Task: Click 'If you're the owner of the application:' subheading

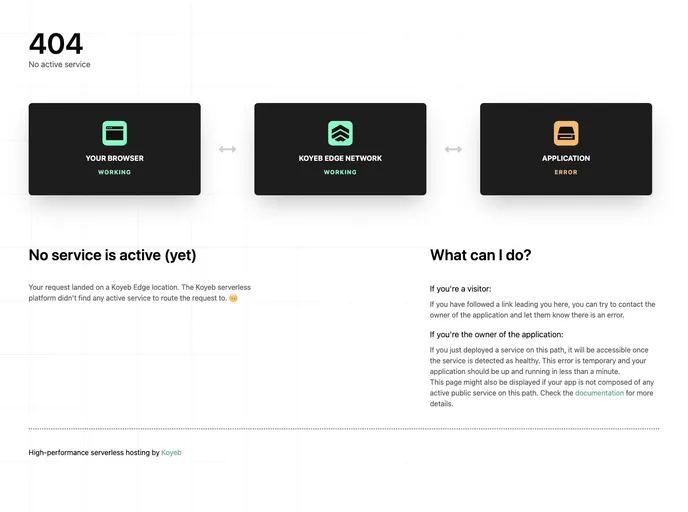Action: 496,334
